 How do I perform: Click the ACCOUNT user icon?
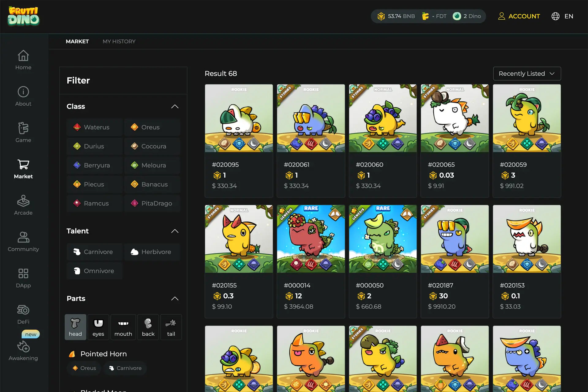[501, 16]
